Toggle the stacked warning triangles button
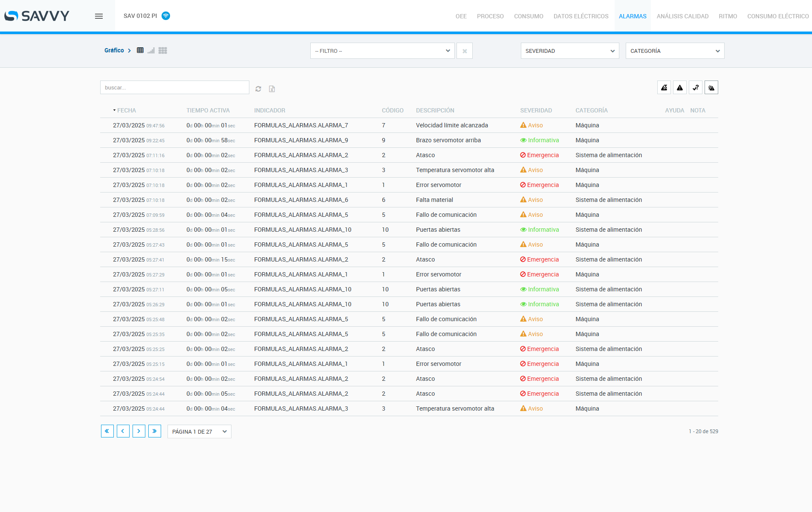 pyautogui.click(x=711, y=88)
